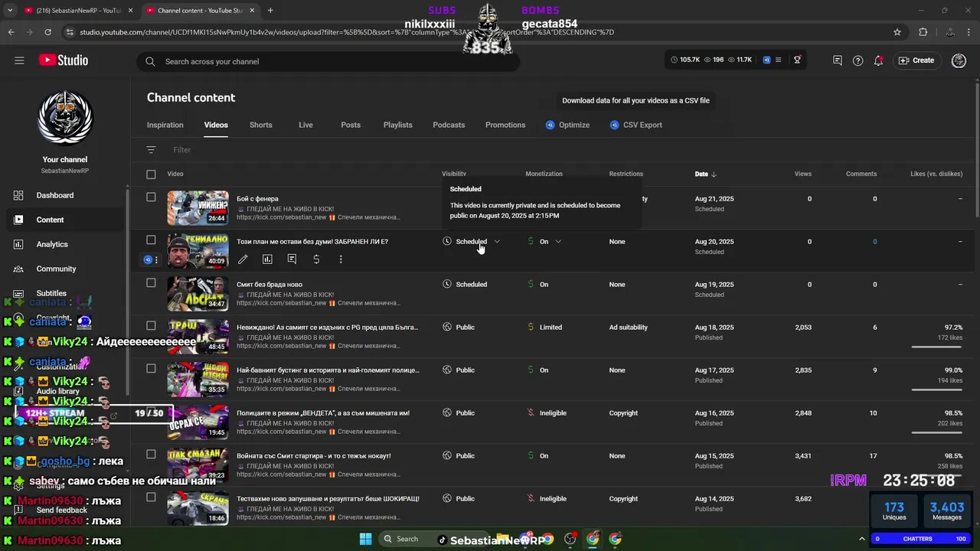Click the vidIQ Optimize button

(568, 125)
